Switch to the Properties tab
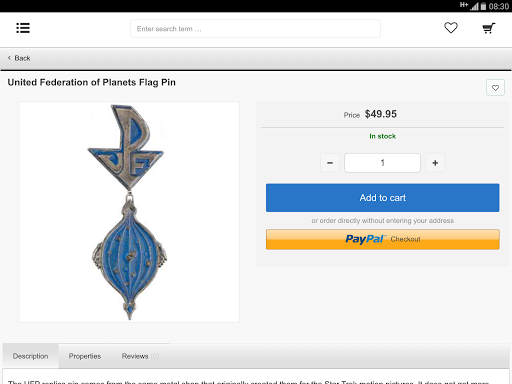512x384 pixels. (85, 356)
